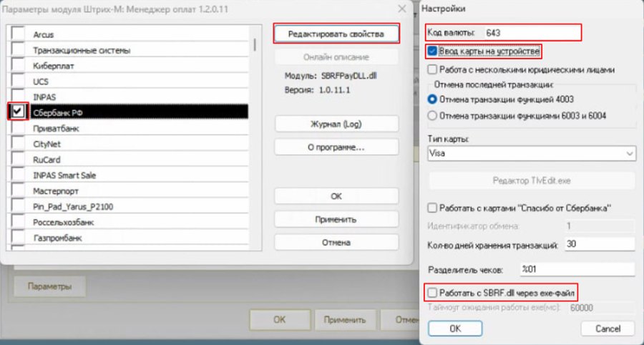
Task: Close the Параметры модуля dialog
Action: pyautogui.click(x=402, y=9)
